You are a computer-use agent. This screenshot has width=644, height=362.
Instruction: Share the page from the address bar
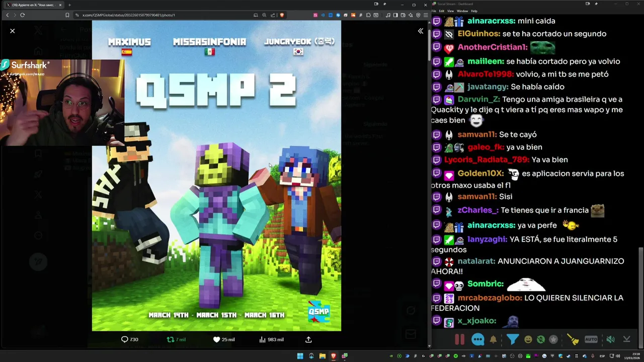coord(273,15)
